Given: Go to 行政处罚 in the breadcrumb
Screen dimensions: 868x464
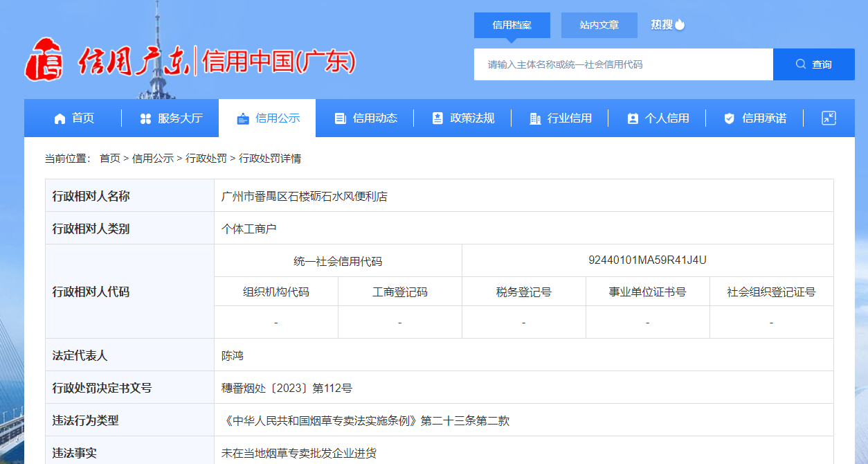Looking at the screenshot, I should click(x=206, y=159).
